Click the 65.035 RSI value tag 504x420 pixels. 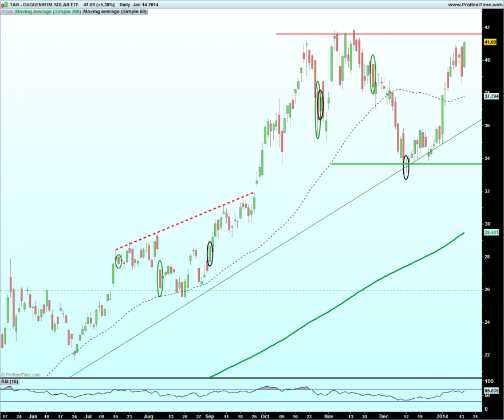(x=491, y=391)
